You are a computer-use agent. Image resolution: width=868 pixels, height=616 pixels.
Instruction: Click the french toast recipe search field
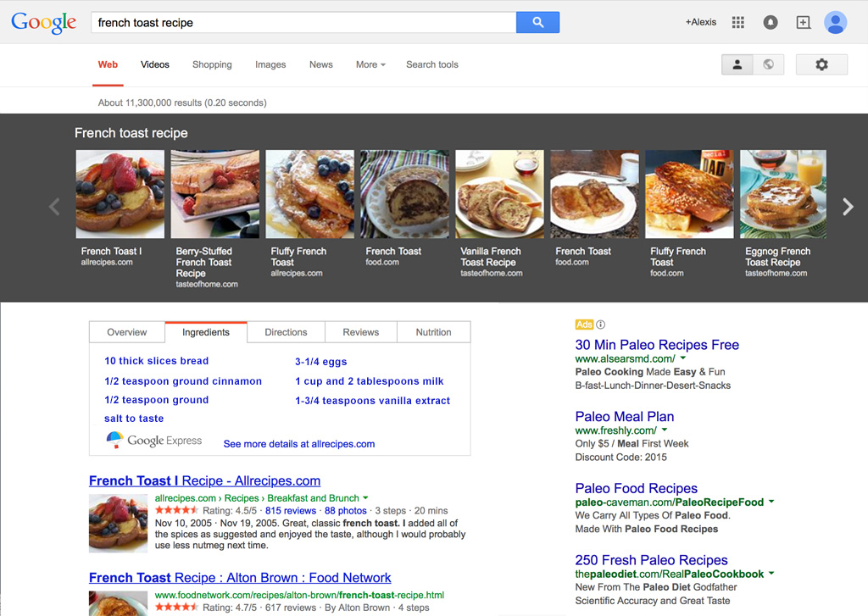click(303, 23)
